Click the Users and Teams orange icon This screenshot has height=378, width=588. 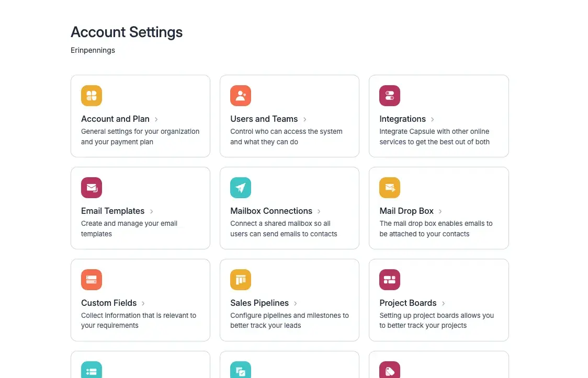(241, 96)
